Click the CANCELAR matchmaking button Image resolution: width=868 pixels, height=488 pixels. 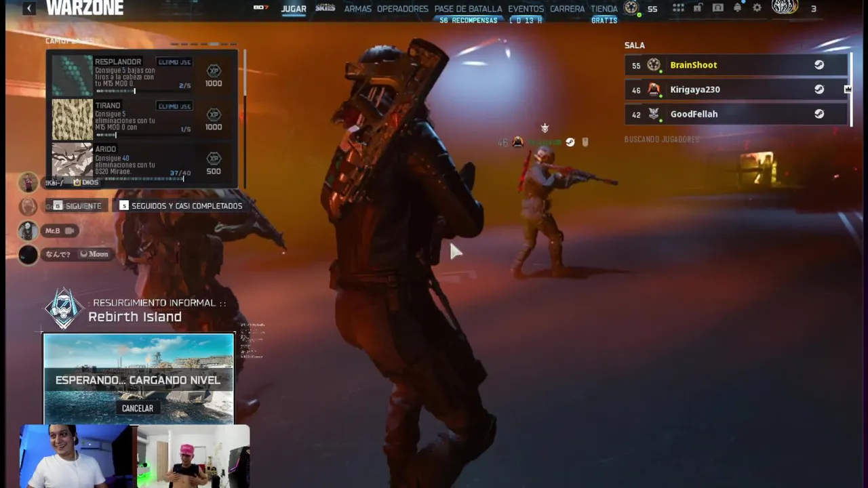pos(137,408)
